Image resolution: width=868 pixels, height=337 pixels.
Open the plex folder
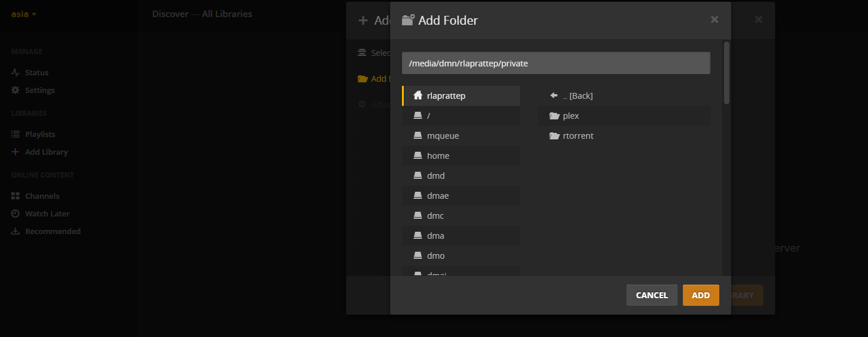pos(624,116)
